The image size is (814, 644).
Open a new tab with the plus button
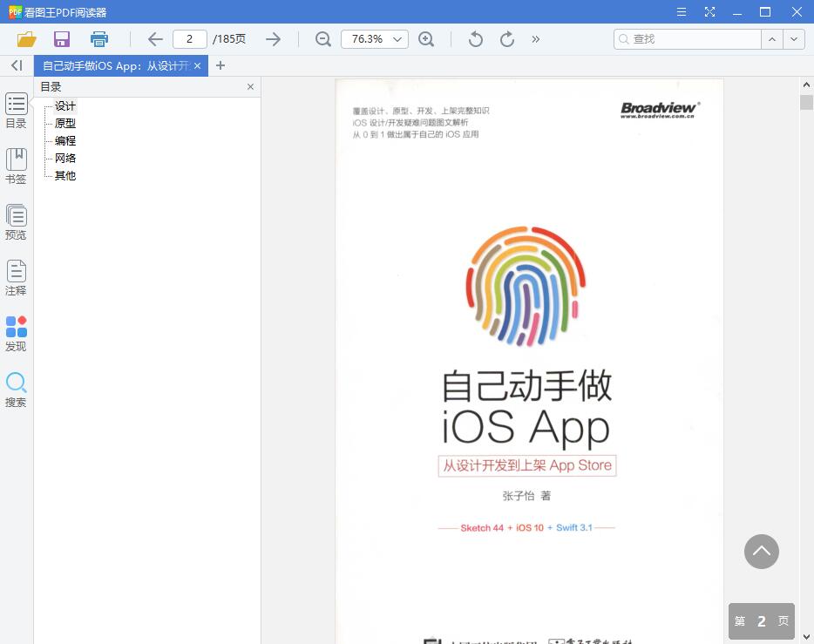(220, 65)
